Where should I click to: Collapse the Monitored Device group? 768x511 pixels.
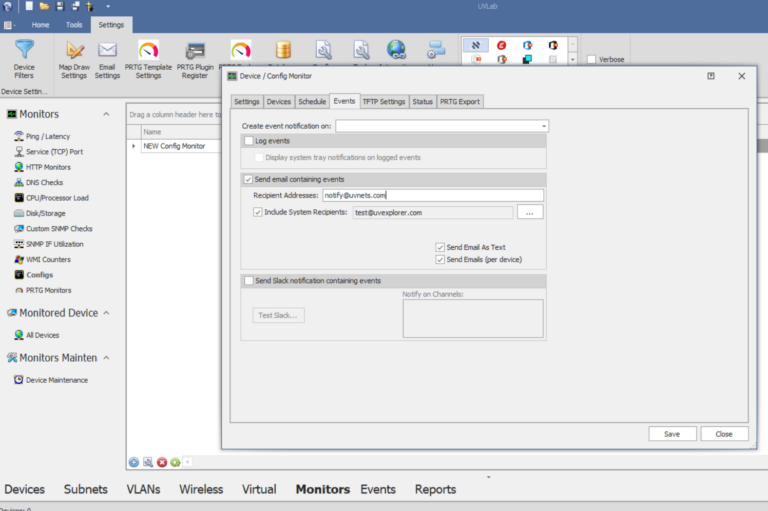106,313
